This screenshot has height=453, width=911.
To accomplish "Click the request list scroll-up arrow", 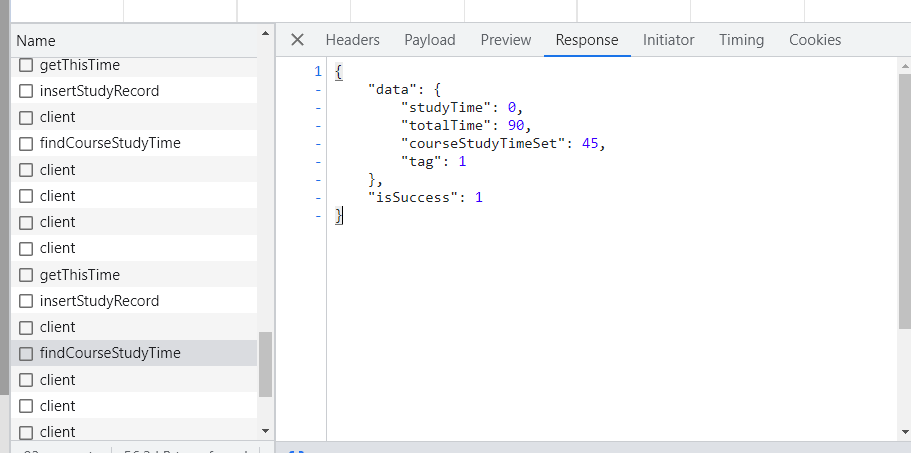I will (265, 33).
